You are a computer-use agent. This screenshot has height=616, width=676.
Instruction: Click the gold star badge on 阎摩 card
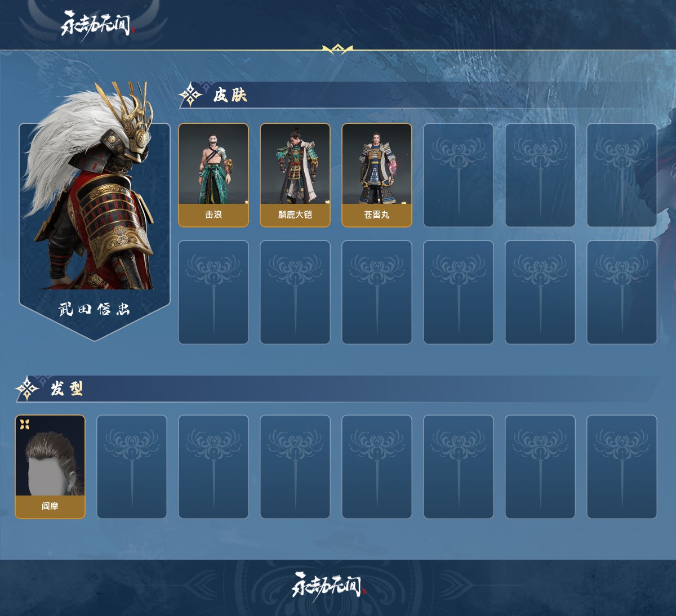point(25,424)
